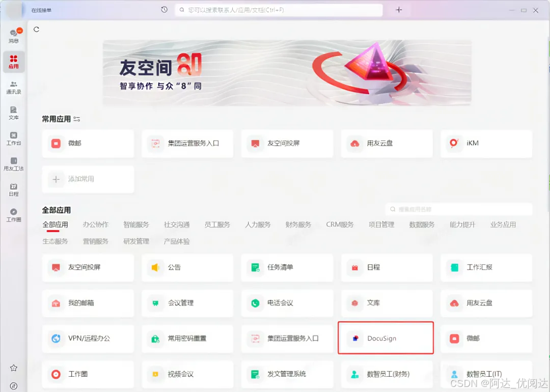Switch to the 数据服务 tab
The height and width of the screenshot is (392, 550).
coord(422,225)
